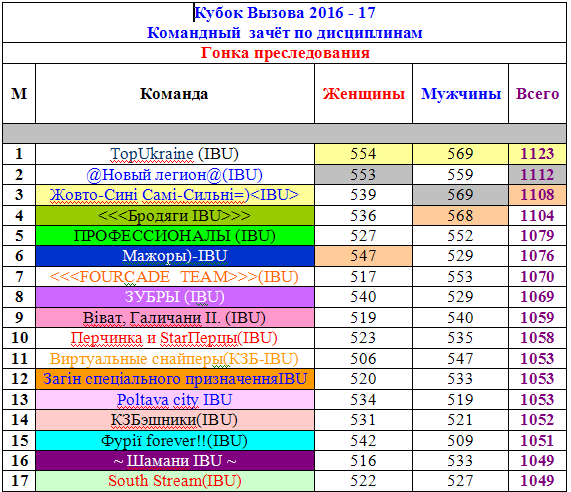Click the gray empty separator row
This screenshot has height=492, width=571.
click(285, 133)
